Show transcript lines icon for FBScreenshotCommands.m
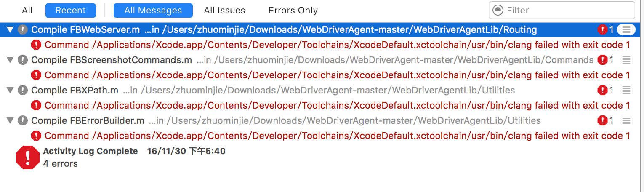The height and width of the screenshot is (192, 644). [x=626, y=60]
